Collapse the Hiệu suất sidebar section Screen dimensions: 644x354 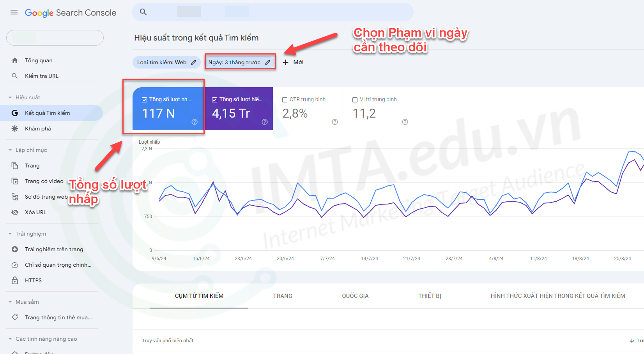tap(10, 97)
